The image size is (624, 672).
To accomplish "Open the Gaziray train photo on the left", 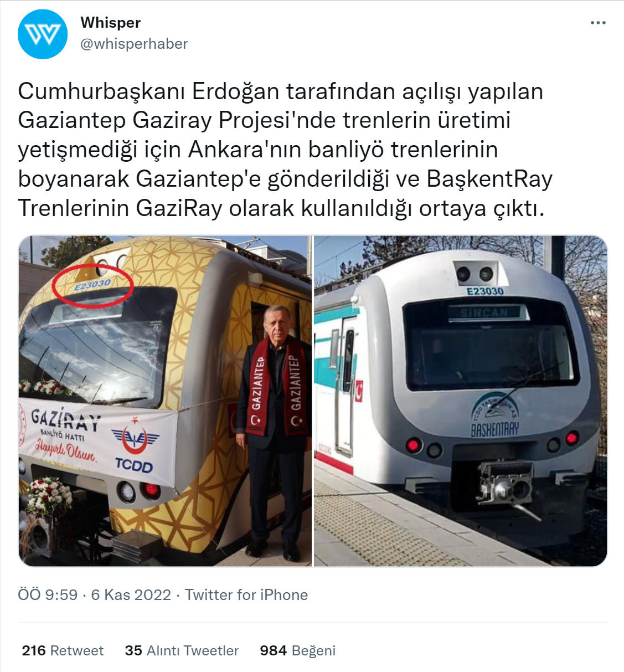I will (165, 401).
